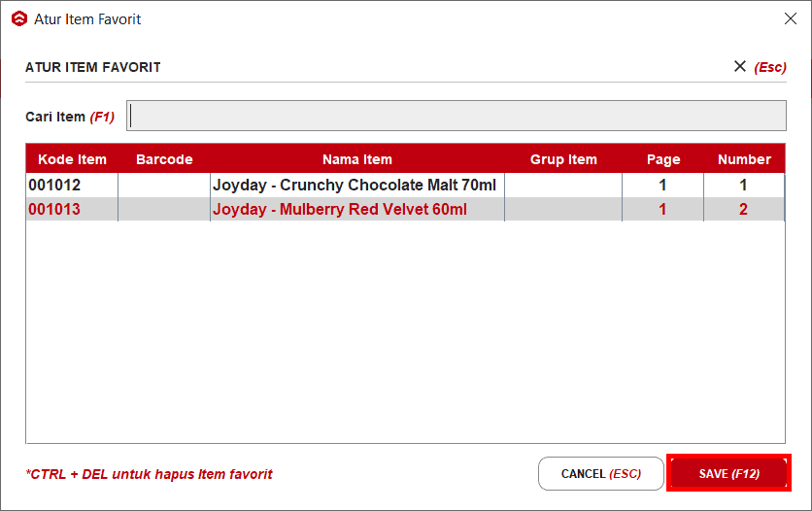The height and width of the screenshot is (511, 812).
Task: Close the Atur Item Favorit window
Action: coord(791,18)
